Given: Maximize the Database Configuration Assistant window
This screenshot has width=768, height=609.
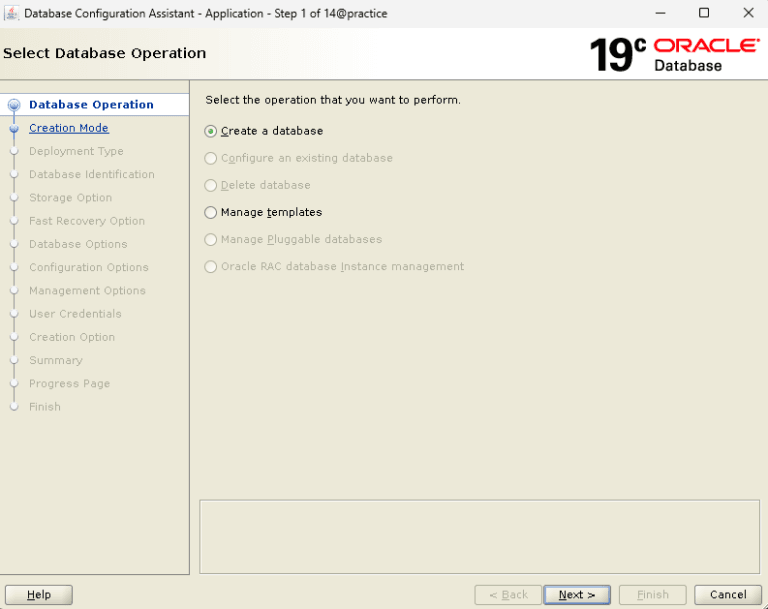Looking at the screenshot, I should (x=704, y=13).
